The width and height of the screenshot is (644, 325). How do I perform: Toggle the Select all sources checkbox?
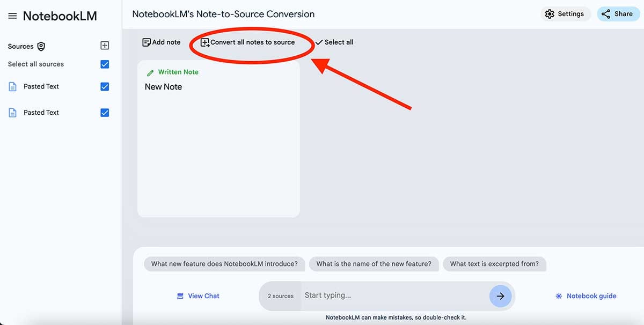click(105, 64)
